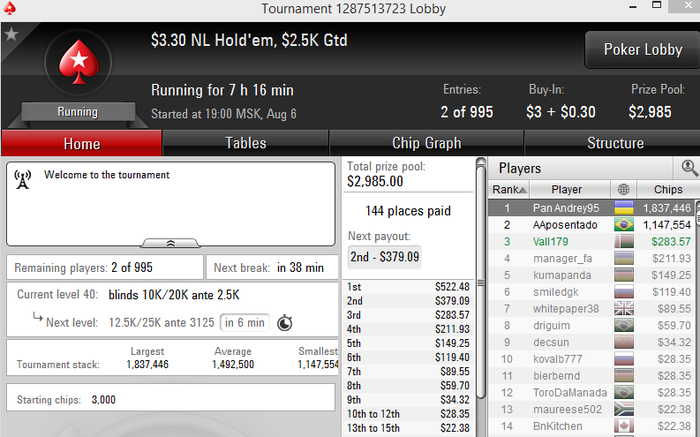This screenshot has width=700, height=437.
Task: Click the South Africa flag beside maureese502
Action: [x=624, y=409]
